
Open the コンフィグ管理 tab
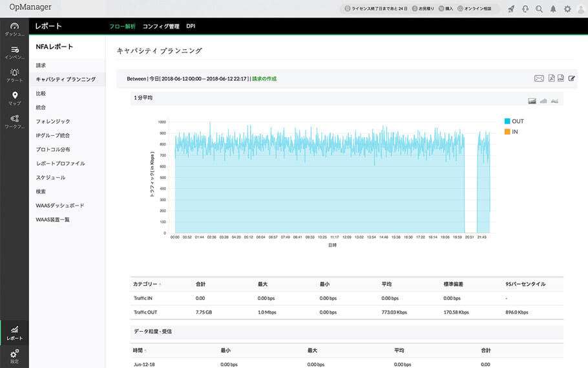pyautogui.click(x=161, y=27)
